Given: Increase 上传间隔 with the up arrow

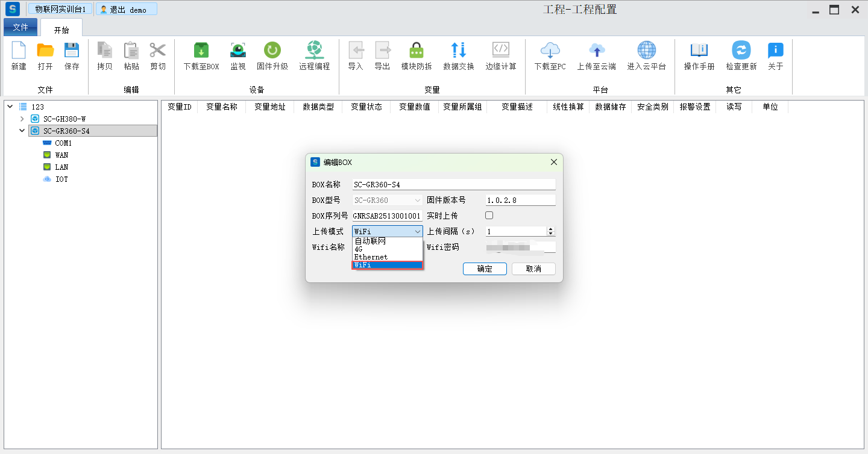Looking at the screenshot, I should (550, 229).
